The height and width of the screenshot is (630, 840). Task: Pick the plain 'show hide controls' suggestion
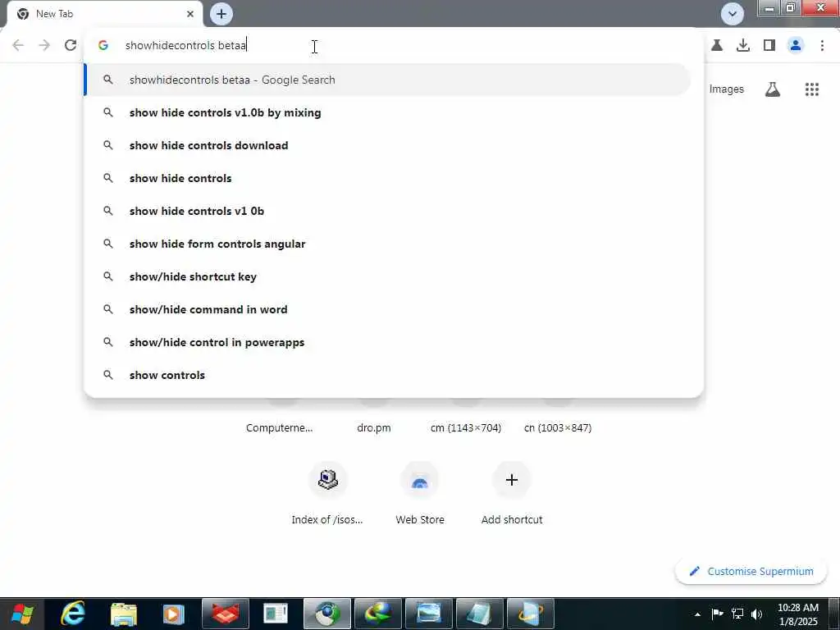388,178
